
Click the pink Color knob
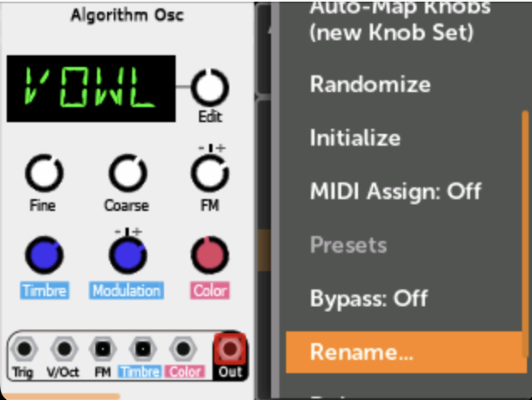pos(210,255)
